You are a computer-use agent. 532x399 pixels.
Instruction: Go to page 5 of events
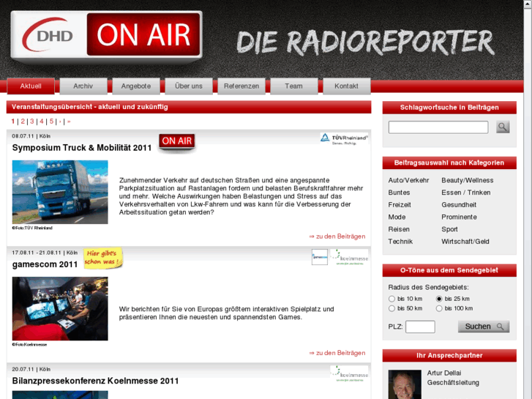tap(51, 122)
